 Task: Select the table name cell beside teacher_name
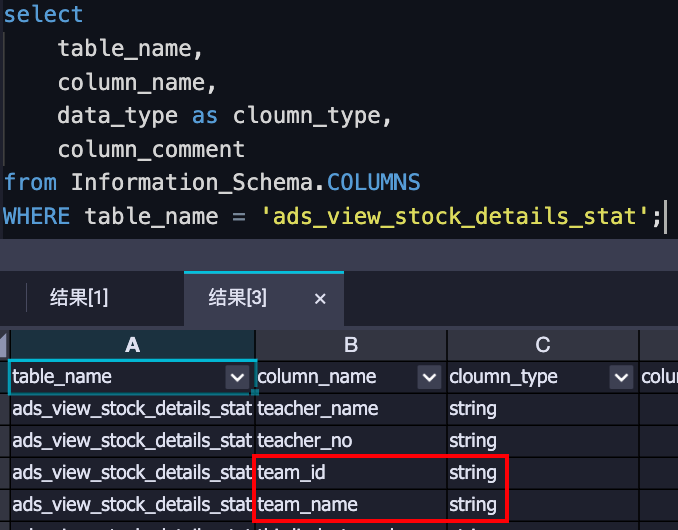132,409
